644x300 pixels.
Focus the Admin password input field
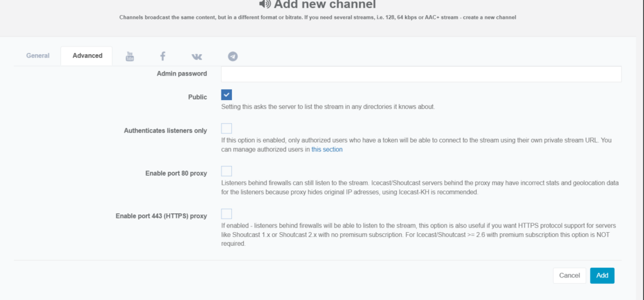[x=421, y=74]
